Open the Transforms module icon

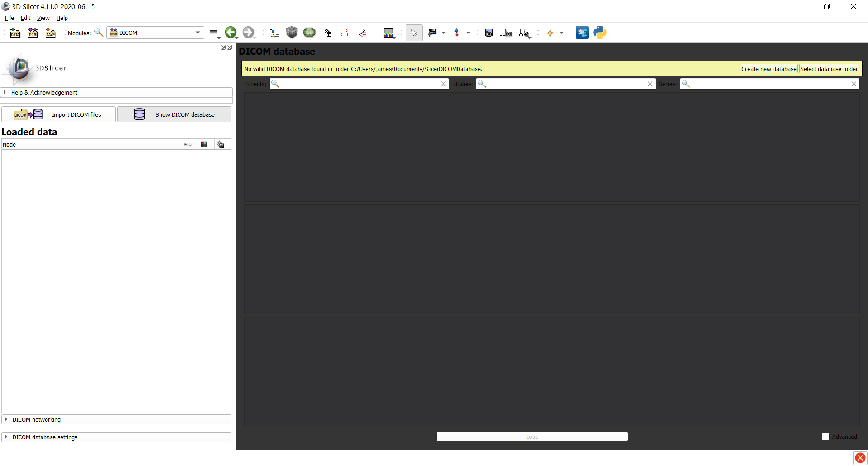(327, 33)
